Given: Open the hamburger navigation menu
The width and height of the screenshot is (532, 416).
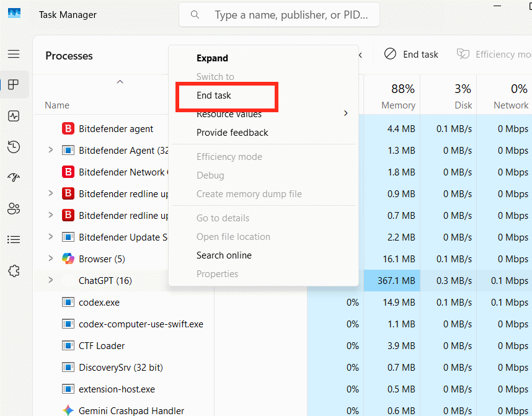Looking at the screenshot, I should pos(14,54).
